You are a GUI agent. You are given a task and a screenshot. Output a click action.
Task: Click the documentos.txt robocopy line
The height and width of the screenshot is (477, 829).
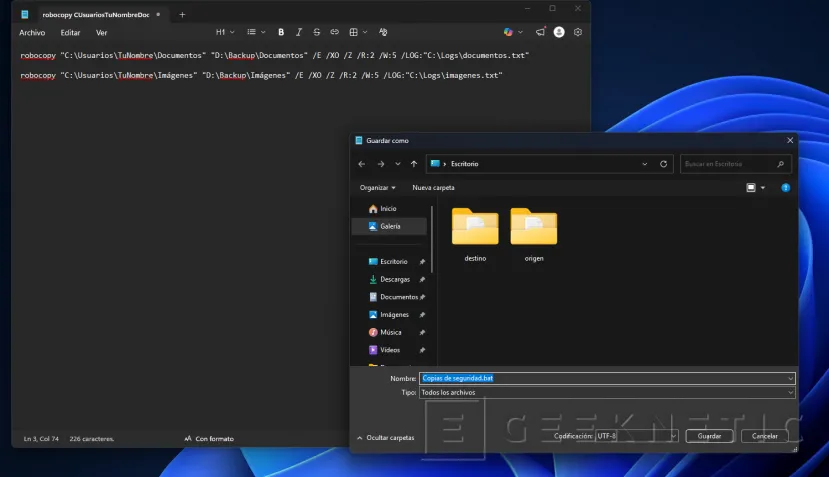(274, 56)
